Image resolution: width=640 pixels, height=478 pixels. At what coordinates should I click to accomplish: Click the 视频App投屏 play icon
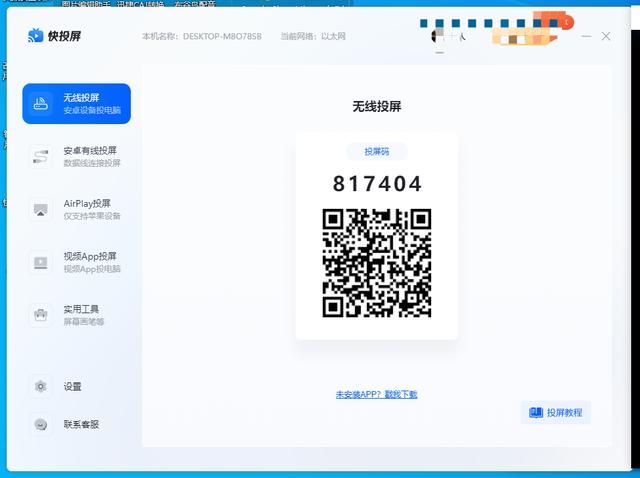coord(40,262)
